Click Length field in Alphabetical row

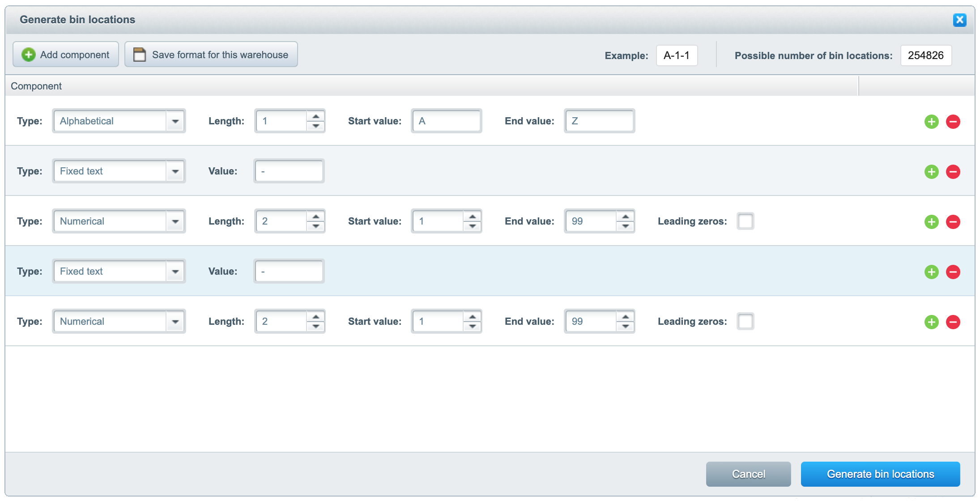point(281,121)
